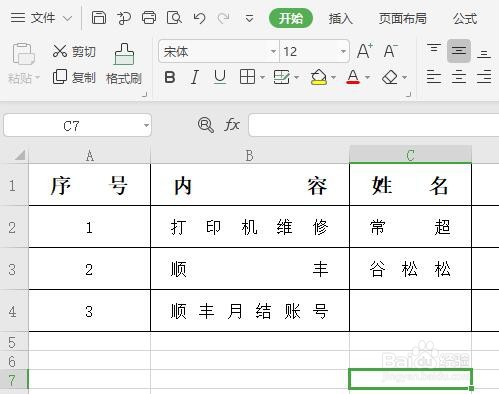Click the fx insert function icon
Screen dimensions: 499x394
232,125
